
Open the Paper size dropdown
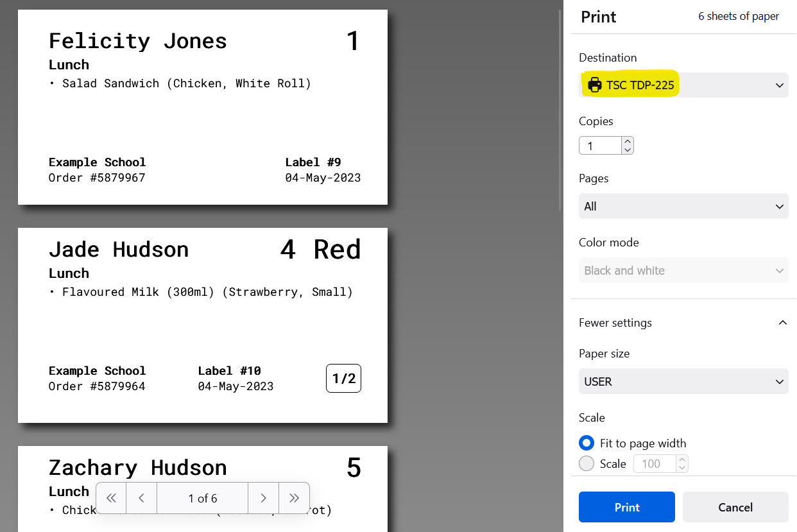(683, 382)
